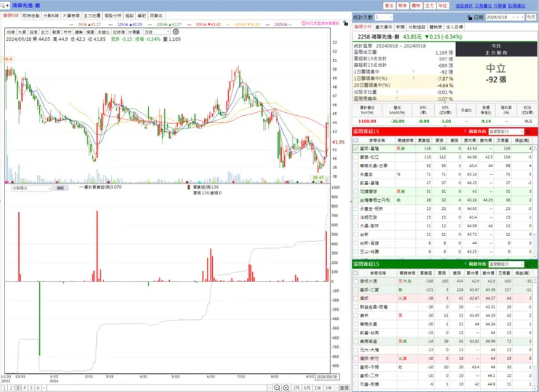The image size is (539, 392).
Task: Tick the checkbox in the sell row with -268
Action: tap(355, 281)
